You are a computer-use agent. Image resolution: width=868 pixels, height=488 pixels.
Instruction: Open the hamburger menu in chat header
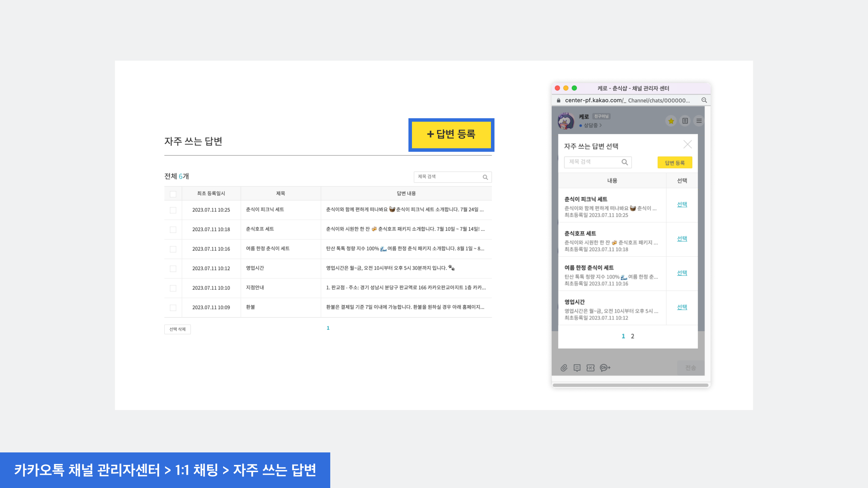(x=699, y=121)
